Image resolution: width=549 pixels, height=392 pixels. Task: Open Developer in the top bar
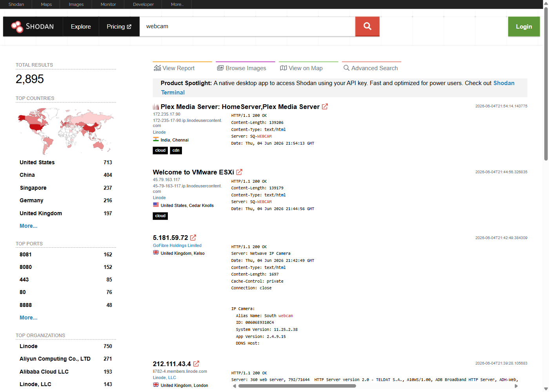coord(144,4)
